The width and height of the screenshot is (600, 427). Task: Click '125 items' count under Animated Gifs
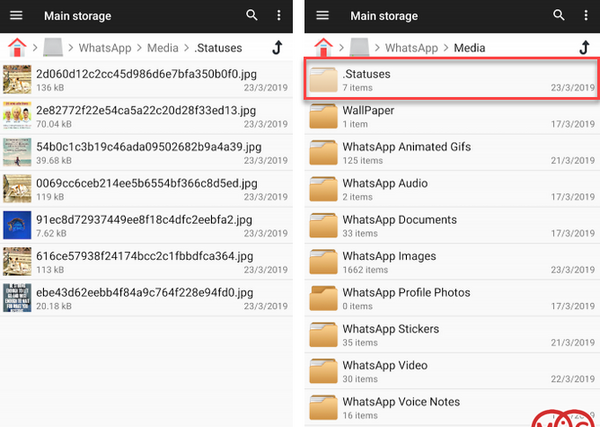(x=362, y=161)
